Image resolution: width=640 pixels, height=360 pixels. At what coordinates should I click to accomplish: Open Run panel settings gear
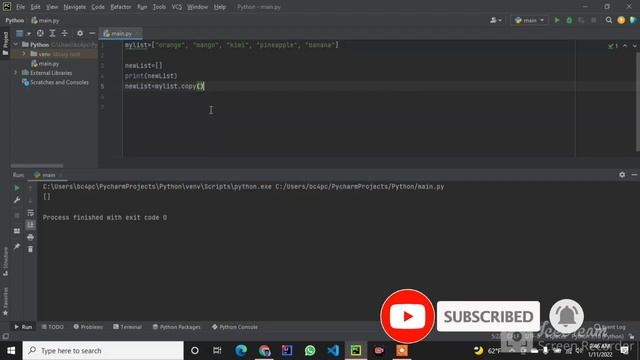click(x=622, y=175)
